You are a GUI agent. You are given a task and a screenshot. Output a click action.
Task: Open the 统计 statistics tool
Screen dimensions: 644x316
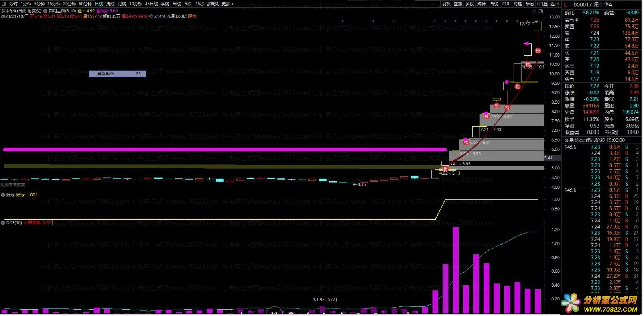pos(482,4)
